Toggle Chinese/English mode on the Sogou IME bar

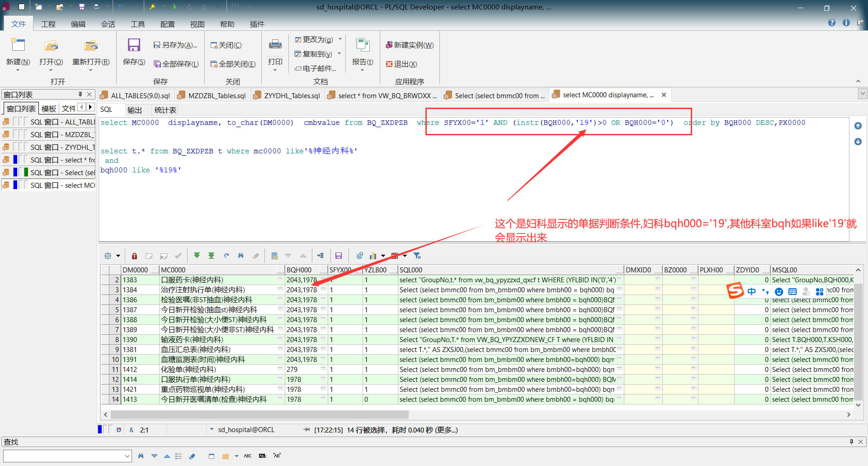[x=751, y=291]
